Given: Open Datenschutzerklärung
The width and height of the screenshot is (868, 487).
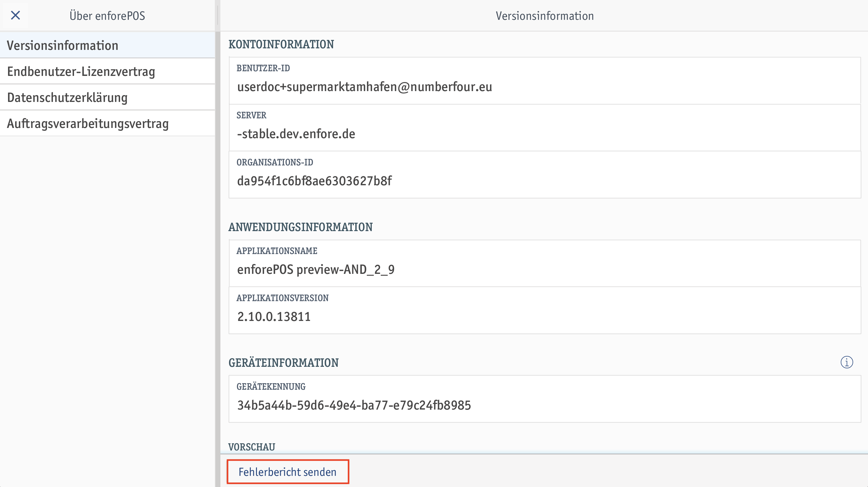Looking at the screenshot, I should coord(107,97).
